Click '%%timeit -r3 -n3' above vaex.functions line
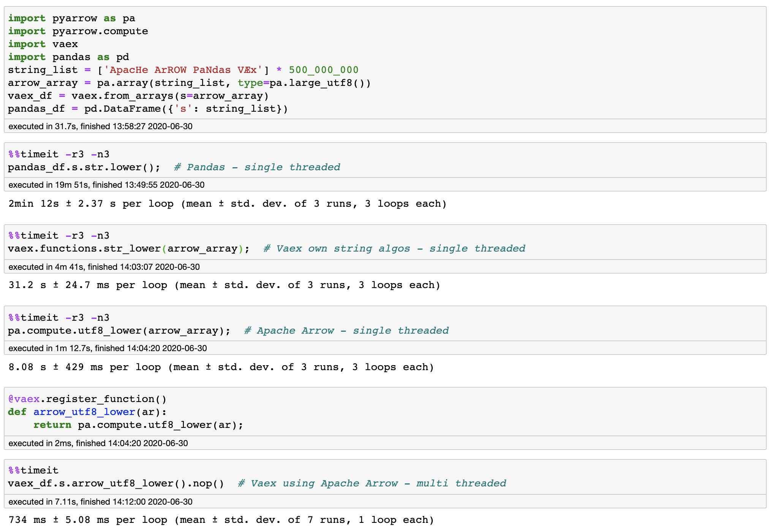 pyautogui.click(x=59, y=236)
